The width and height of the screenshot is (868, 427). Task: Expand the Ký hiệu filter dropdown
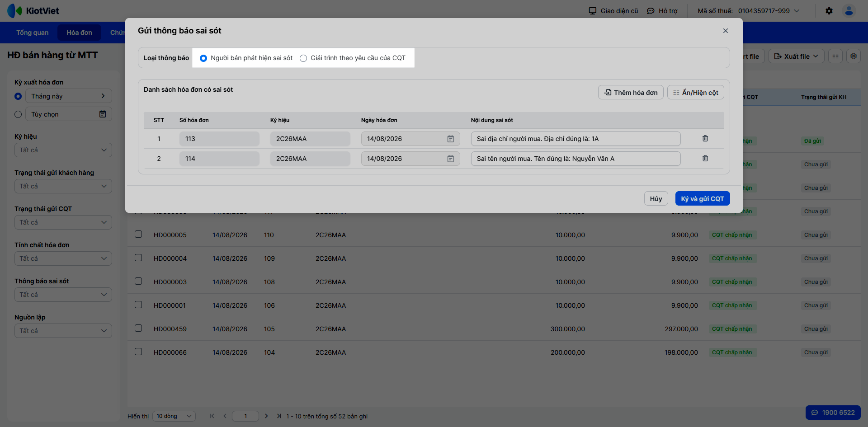(63, 150)
